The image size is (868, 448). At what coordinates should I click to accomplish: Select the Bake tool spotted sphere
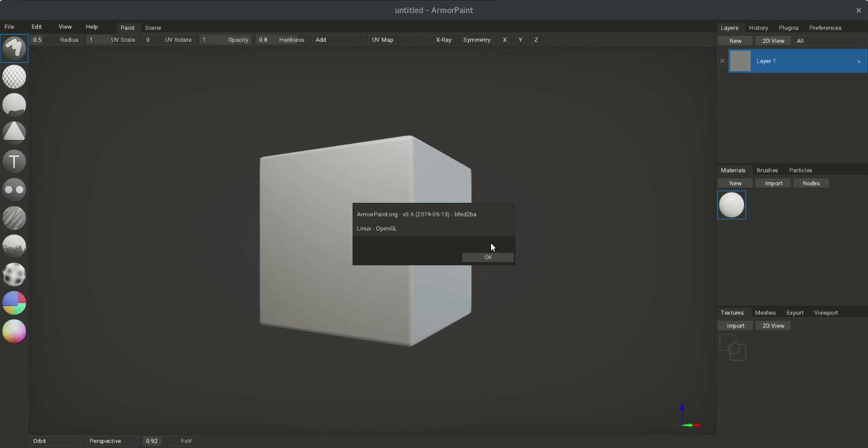[x=14, y=275]
